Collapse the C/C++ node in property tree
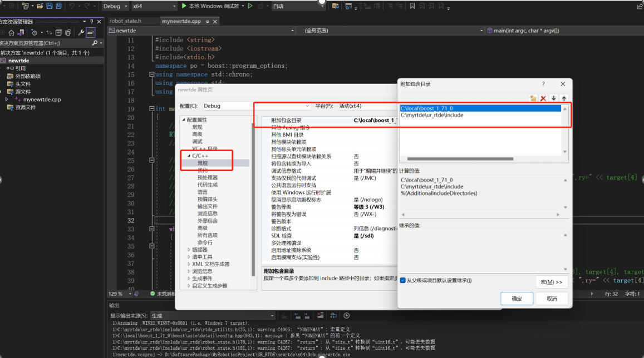The width and height of the screenshot is (644, 358). pos(189,156)
